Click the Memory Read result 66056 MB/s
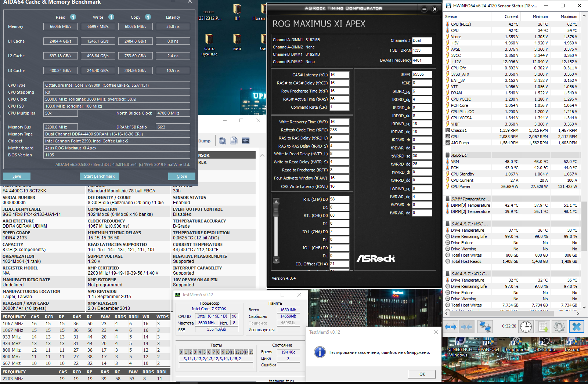The width and height of the screenshot is (588, 384). pyautogui.click(x=61, y=26)
